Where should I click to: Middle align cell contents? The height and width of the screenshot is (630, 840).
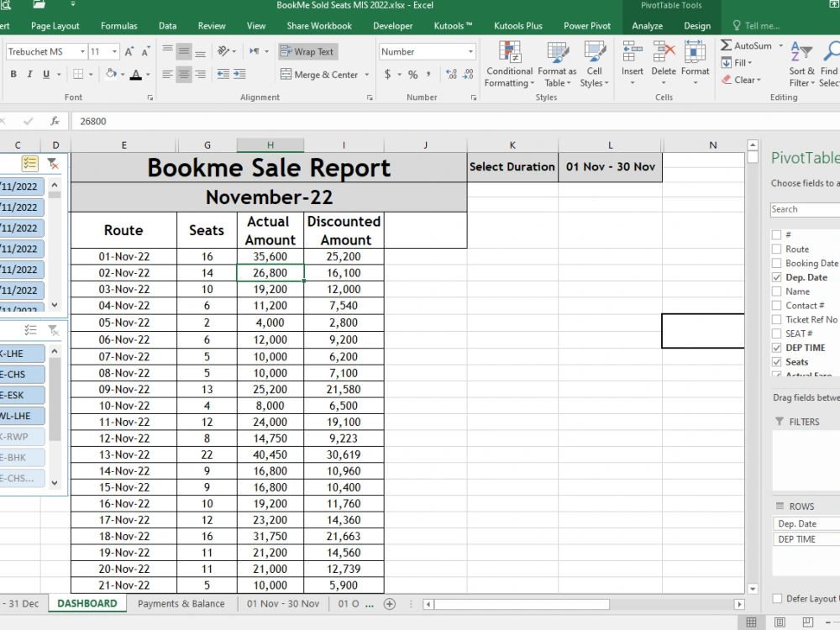pos(184,51)
